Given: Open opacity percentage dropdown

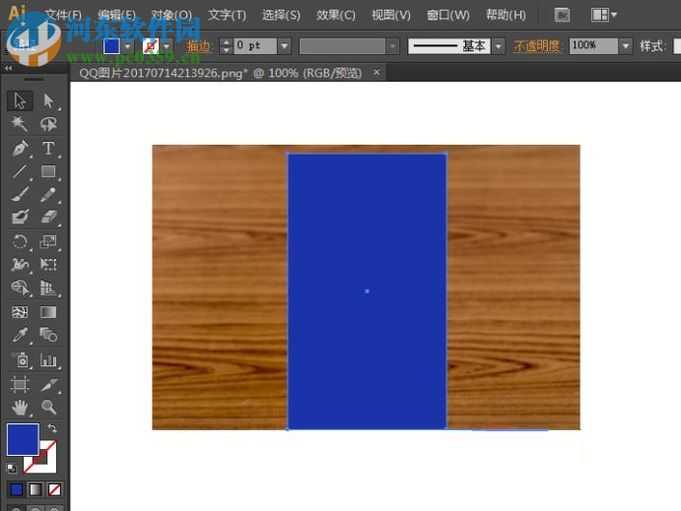Looking at the screenshot, I should pyautogui.click(x=625, y=46).
